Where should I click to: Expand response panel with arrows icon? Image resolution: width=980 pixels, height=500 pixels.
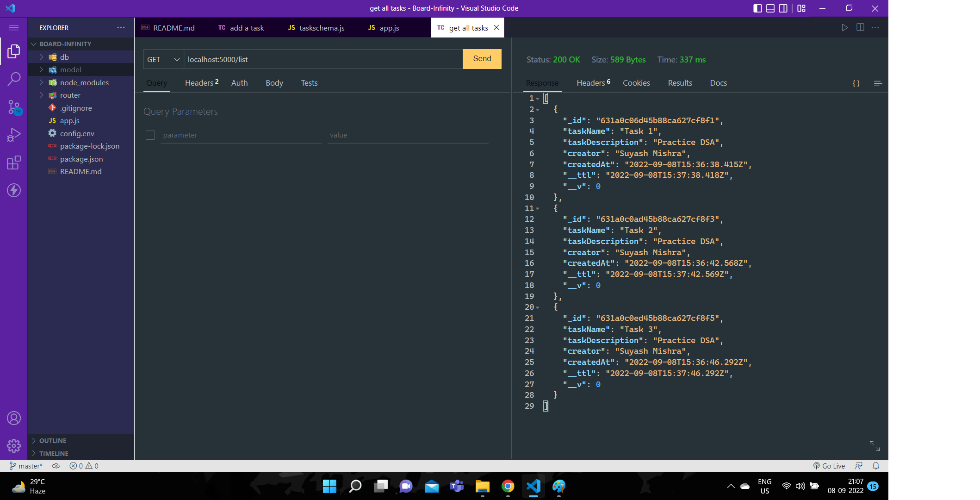click(x=875, y=446)
